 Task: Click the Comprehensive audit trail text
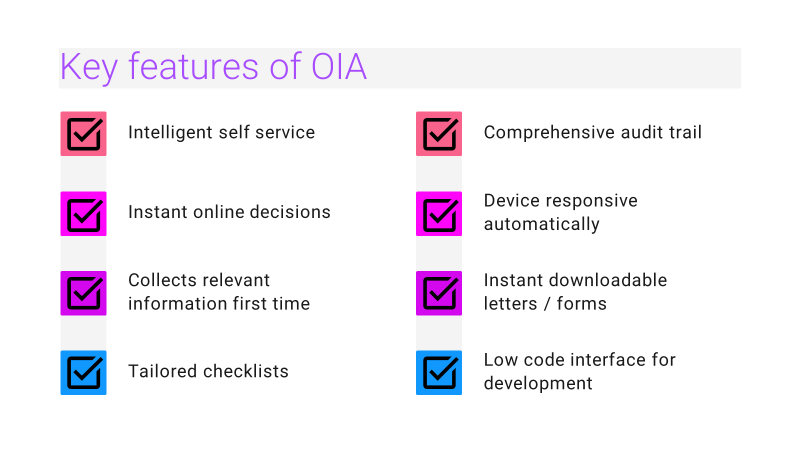593,132
